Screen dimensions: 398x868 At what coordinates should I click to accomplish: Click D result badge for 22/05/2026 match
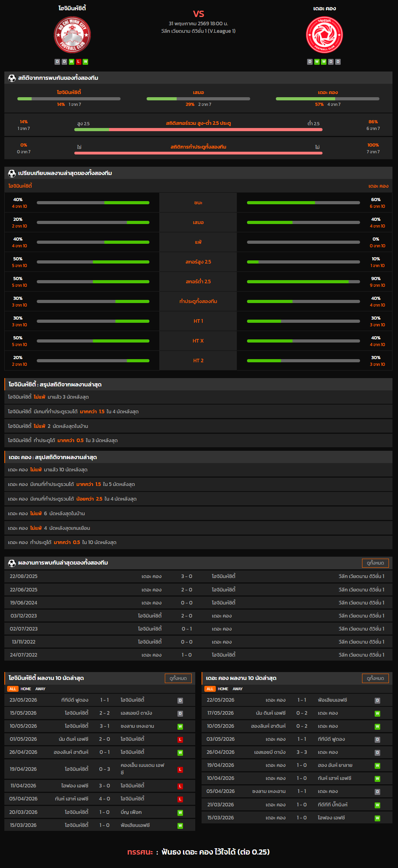377,700
